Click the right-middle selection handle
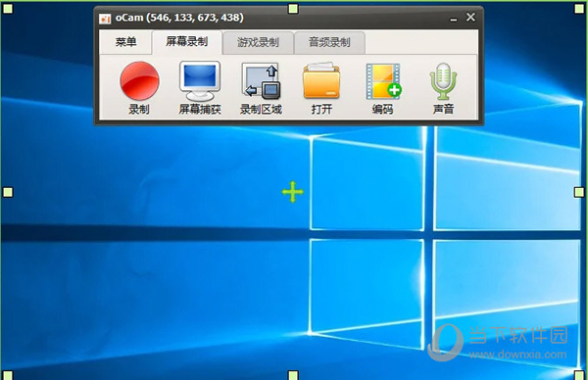 (579, 192)
